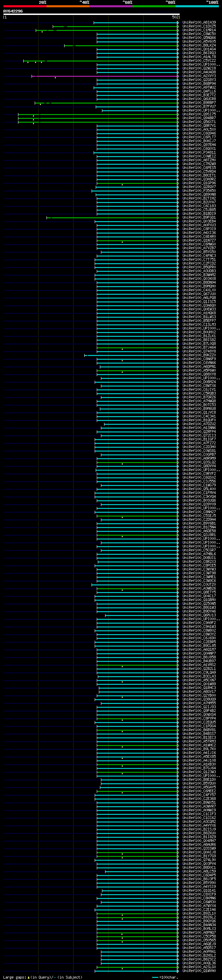Select the UniRef100_B9FGD1 label
The width and height of the screenshot is (222, 980).
point(199,218)
